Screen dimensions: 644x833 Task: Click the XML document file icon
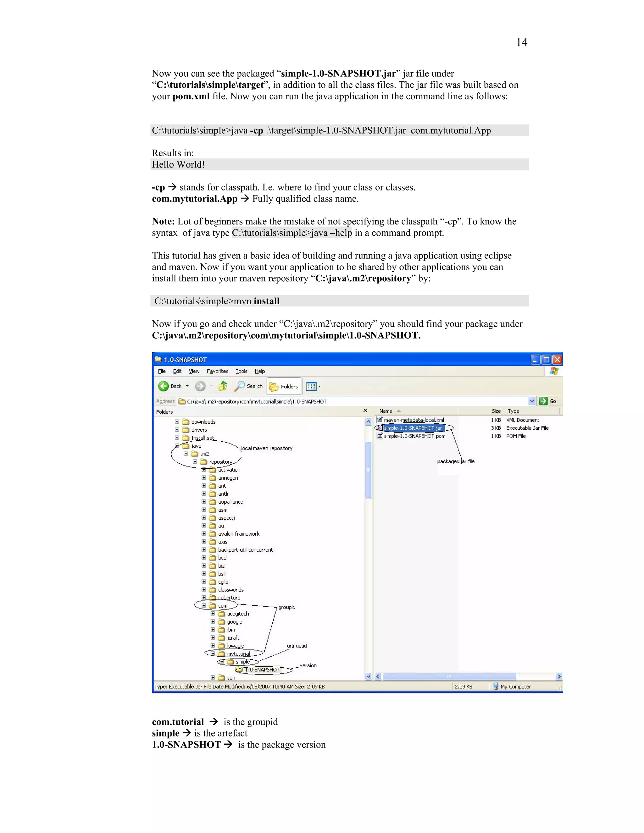point(380,420)
